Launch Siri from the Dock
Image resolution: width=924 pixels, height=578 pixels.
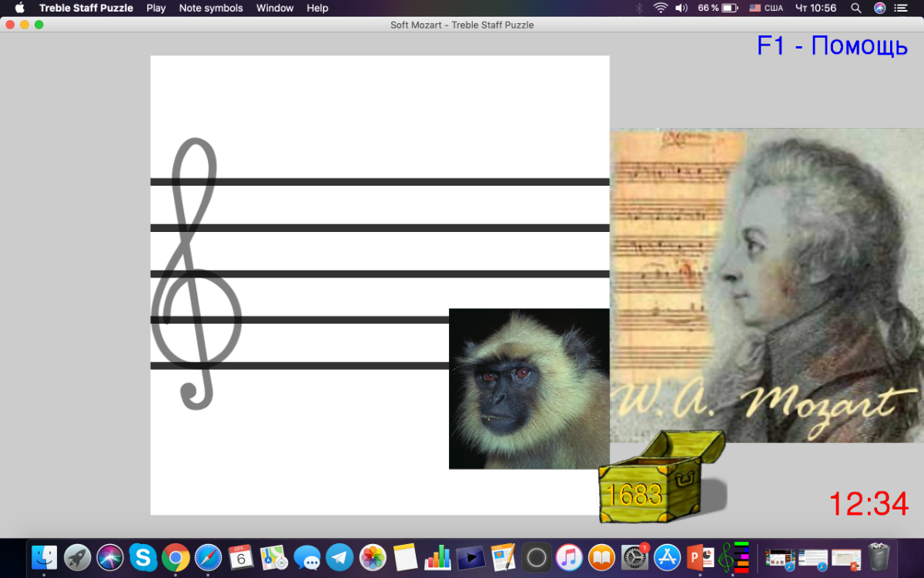point(110,556)
